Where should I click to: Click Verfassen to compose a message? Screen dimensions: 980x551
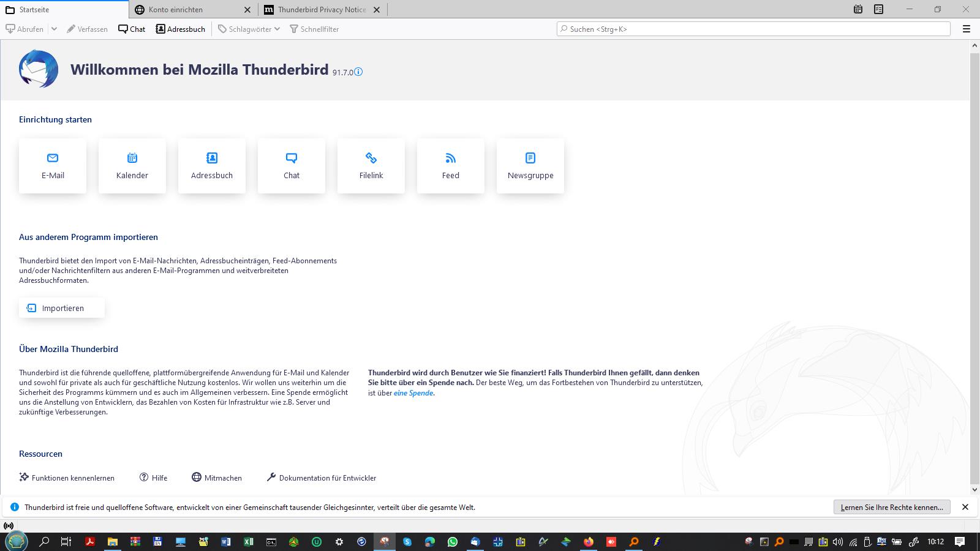pos(87,29)
